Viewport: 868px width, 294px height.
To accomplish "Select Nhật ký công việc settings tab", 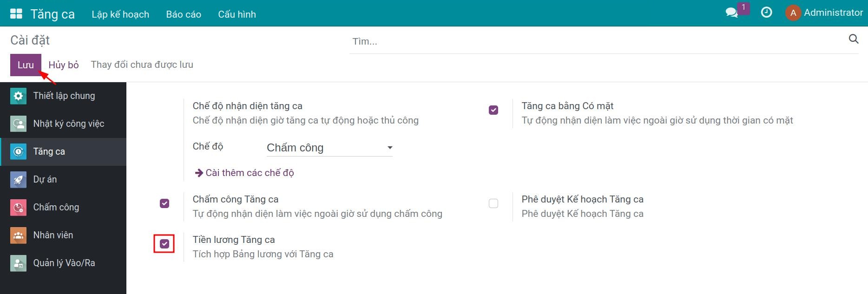I will point(63,124).
